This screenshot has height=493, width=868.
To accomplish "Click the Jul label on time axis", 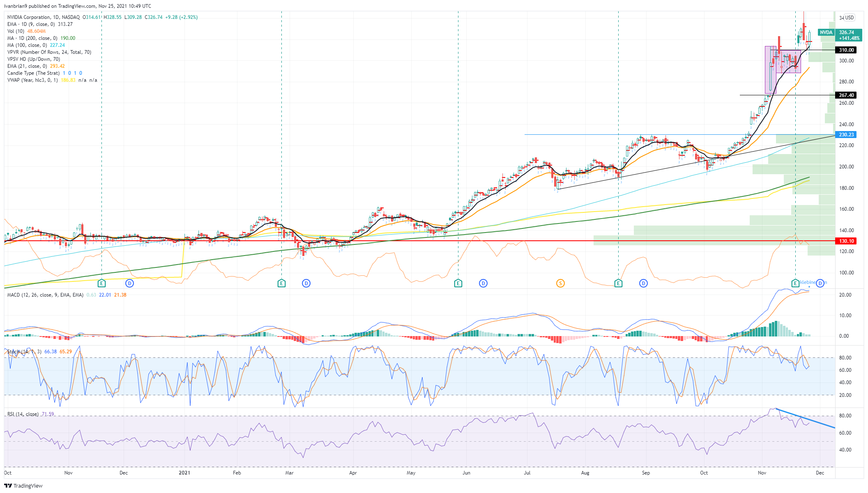I will pos(527,473).
